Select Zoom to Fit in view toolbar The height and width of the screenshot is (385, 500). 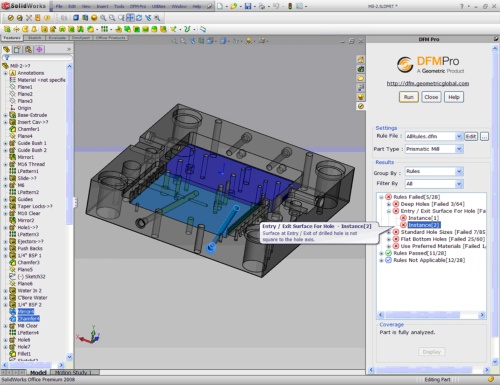click(x=103, y=18)
